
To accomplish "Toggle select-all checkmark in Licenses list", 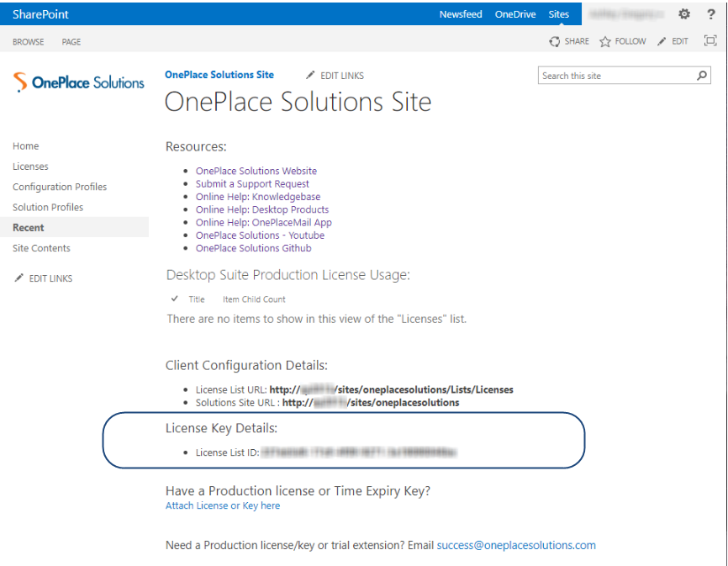I will click(174, 299).
